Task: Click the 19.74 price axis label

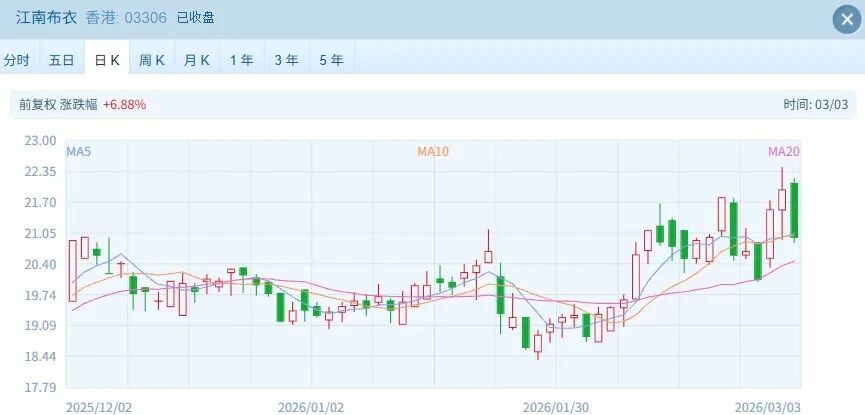Action: pos(40,296)
